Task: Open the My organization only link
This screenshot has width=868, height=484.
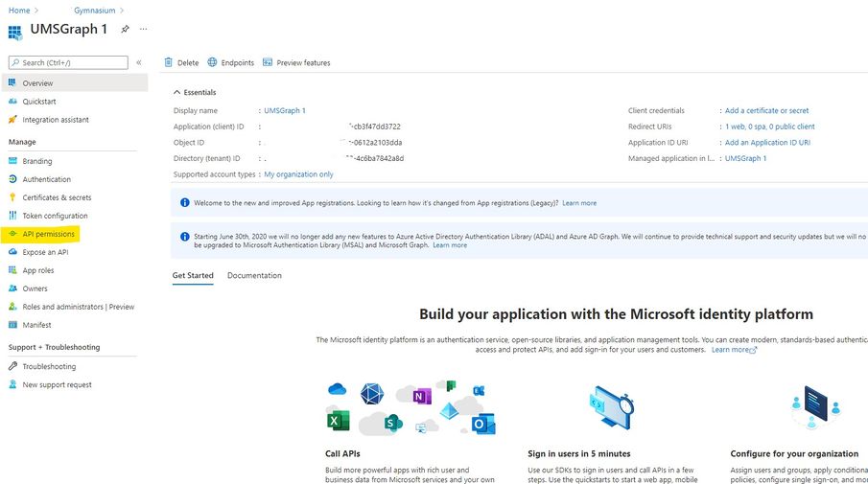Action: (298, 174)
